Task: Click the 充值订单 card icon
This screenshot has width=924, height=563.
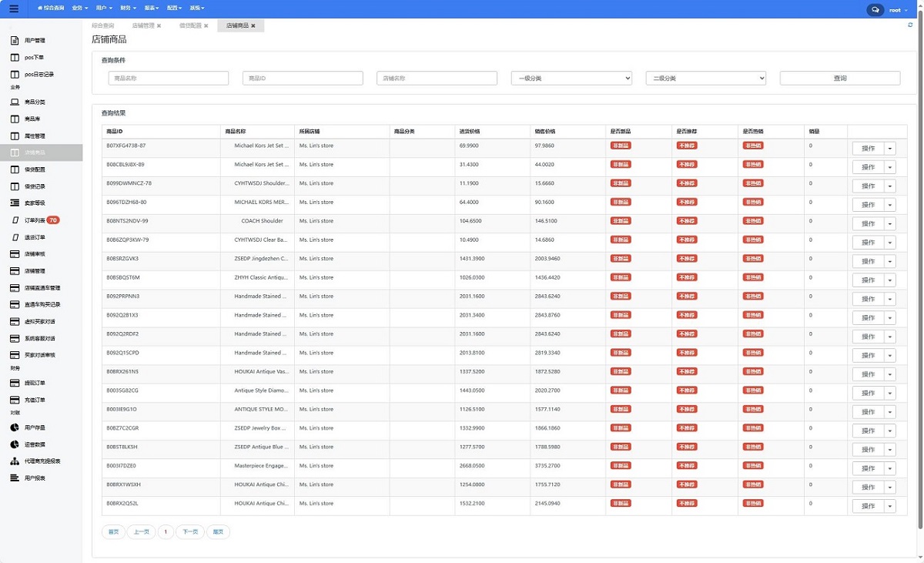Action: (15, 400)
